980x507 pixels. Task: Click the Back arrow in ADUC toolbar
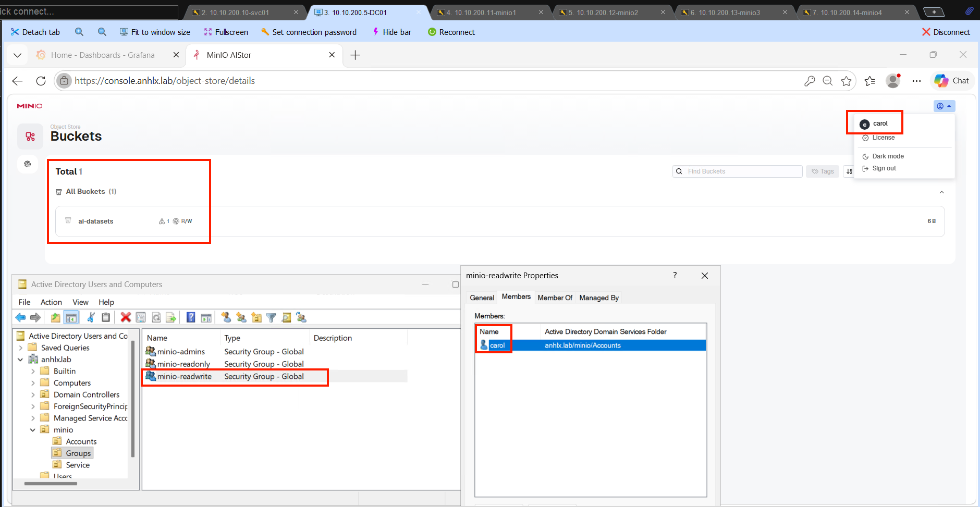(20, 317)
